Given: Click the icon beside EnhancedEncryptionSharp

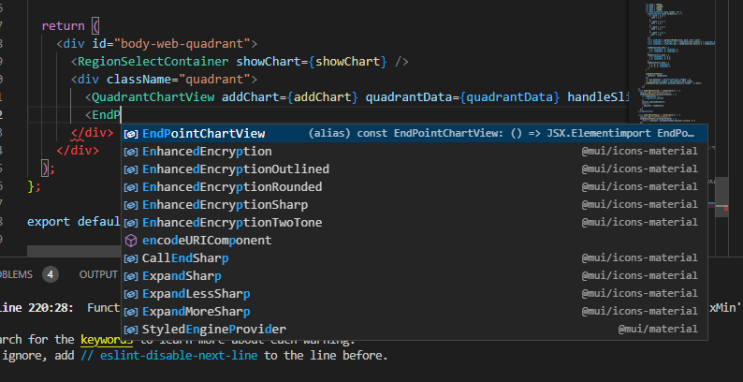Looking at the screenshot, I should click(131, 205).
